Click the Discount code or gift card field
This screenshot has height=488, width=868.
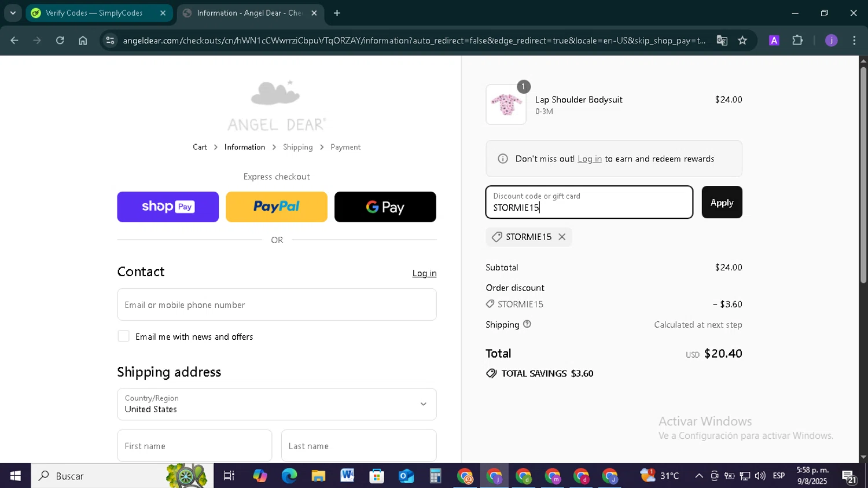[x=589, y=202]
